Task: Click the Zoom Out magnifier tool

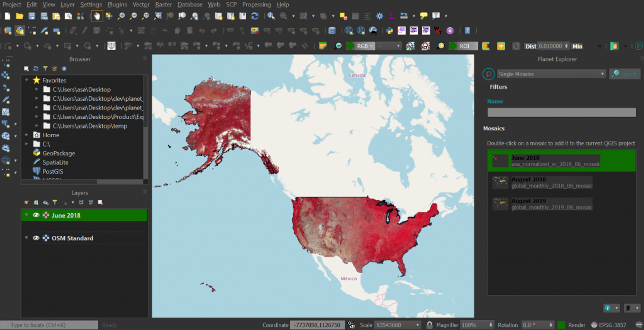Action: [x=133, y=16]
